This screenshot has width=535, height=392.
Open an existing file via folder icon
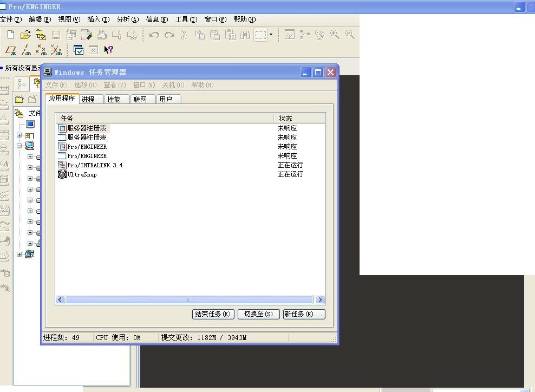25,35
